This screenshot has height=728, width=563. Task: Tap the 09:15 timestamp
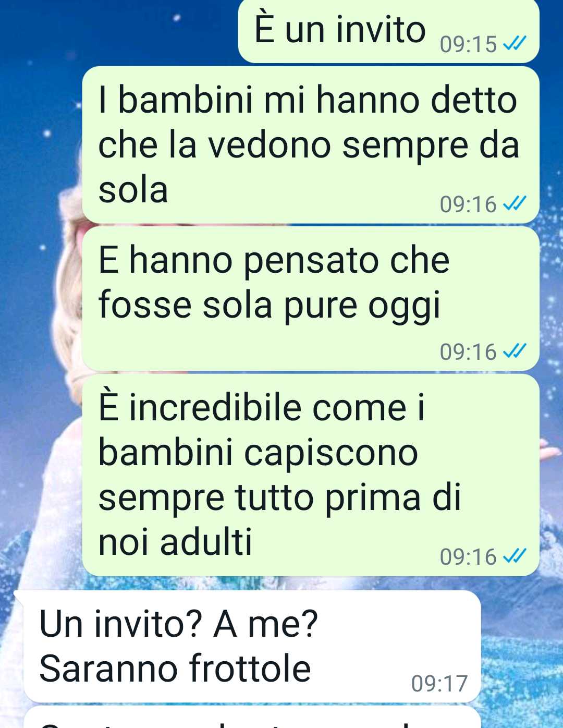pyautogui.click(x=468, y=44)
